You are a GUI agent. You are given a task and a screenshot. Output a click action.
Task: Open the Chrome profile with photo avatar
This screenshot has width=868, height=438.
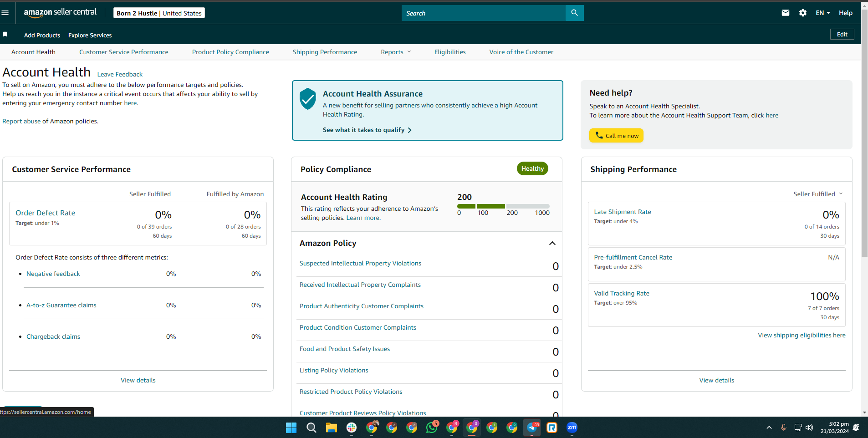tap(372, 428)
